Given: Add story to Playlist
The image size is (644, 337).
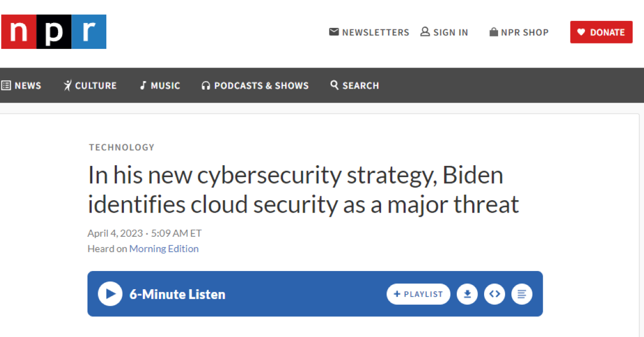Looking at the screenshot, I should pos(418,294).
